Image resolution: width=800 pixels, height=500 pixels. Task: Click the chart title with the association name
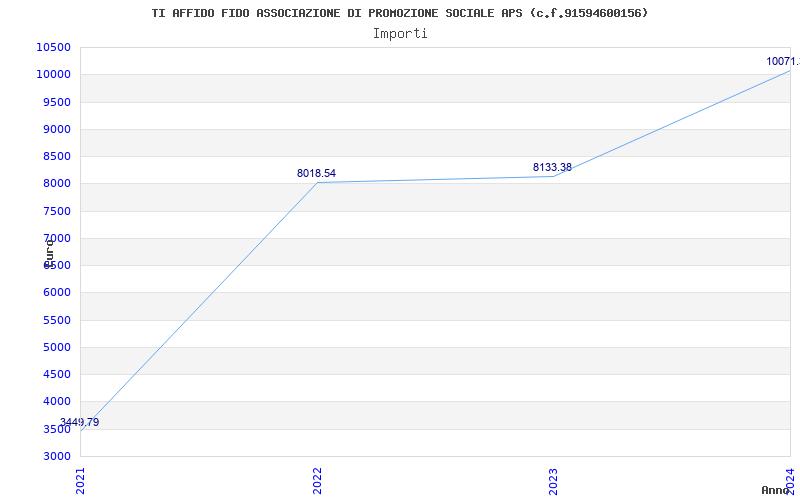(x=400, y=13)
